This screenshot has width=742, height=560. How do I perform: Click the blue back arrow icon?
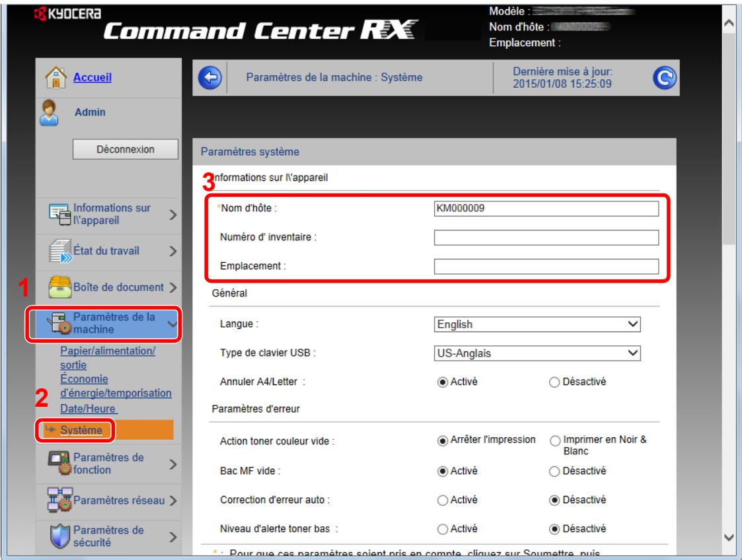coord(209,77)
